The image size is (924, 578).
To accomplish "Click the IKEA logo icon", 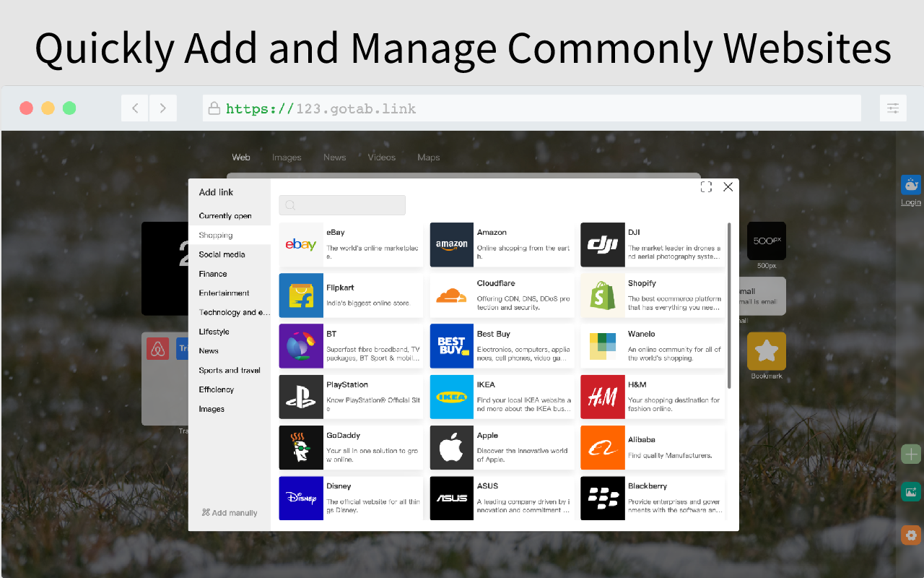I will click(x=452, y=397).
